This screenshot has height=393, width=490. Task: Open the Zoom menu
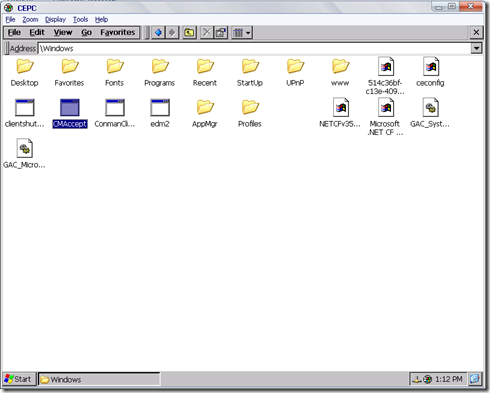pos(30,19)
